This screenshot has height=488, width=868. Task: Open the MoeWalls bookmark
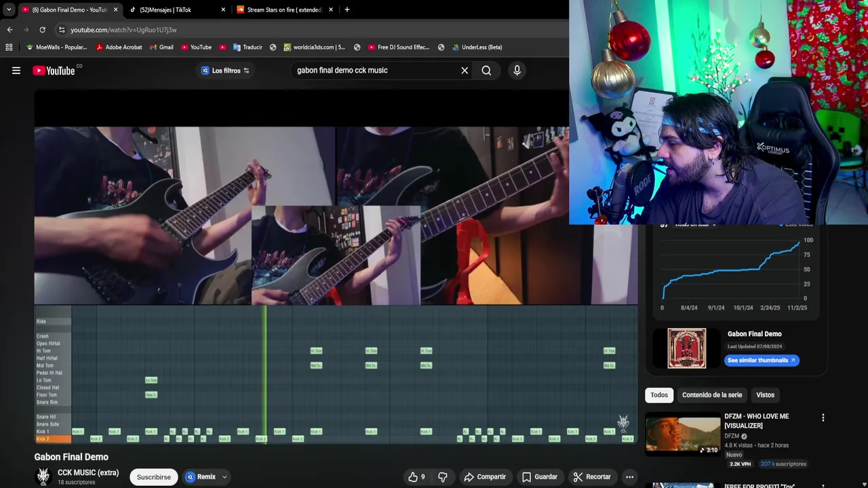click(56, 47)
